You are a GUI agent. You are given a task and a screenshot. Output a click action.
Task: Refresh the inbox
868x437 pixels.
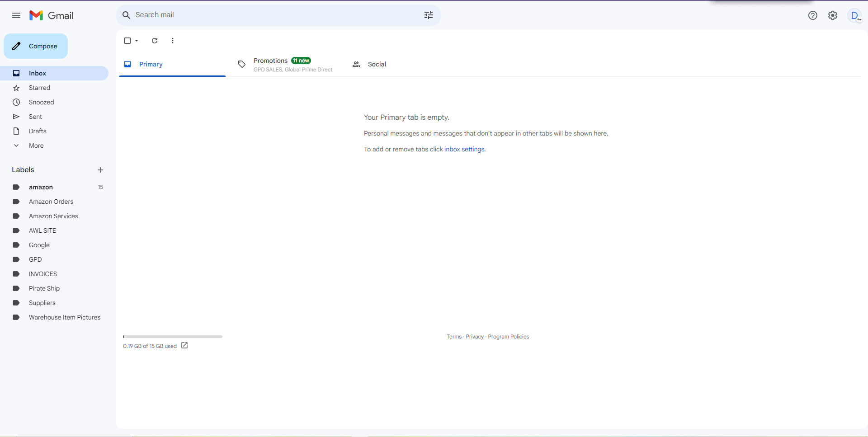[x=155, y=41]
